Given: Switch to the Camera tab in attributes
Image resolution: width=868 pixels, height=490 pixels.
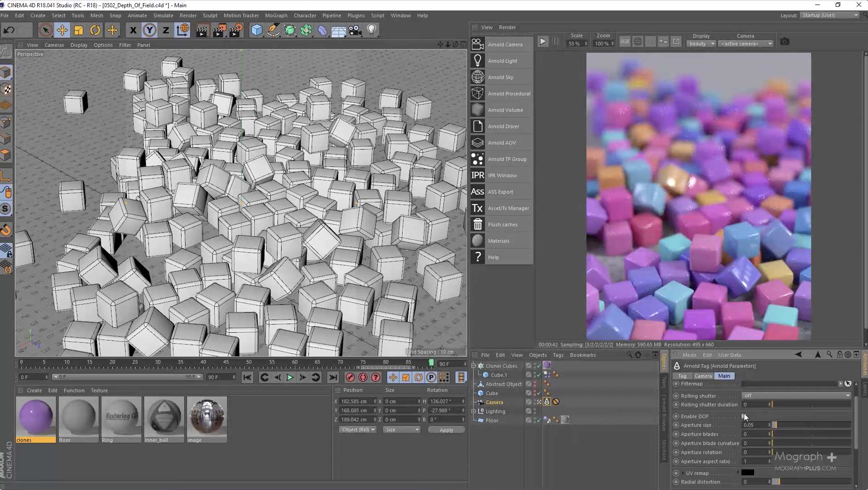Looking at the screenshot, I should (703, 376).
